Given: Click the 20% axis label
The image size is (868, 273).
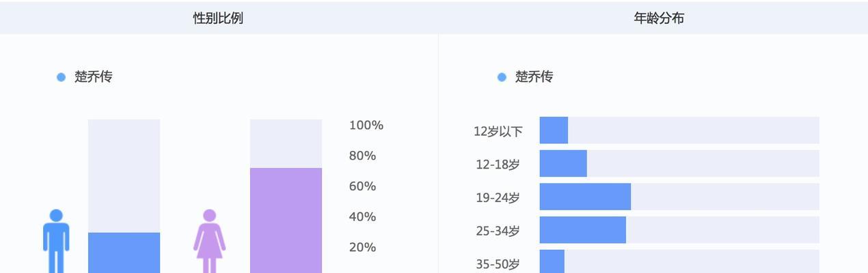Looking at the screenshot, I should point(363,247).
